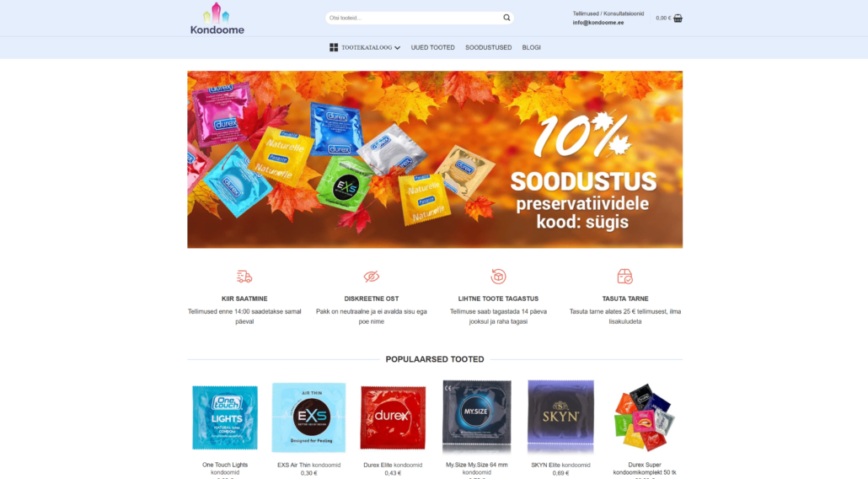Viewport: 868px width, 479px height.
Task: Select the Durex Elite kondoomid link
Action: point(393,466)
